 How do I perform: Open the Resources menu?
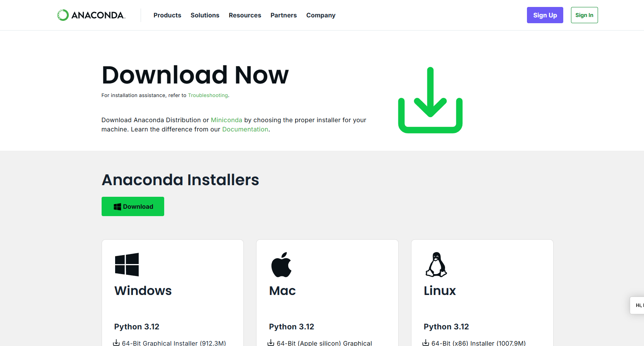[245, 15]
